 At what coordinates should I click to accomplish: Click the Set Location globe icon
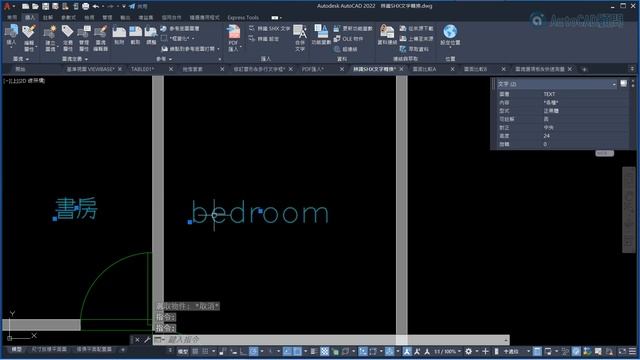450,31
